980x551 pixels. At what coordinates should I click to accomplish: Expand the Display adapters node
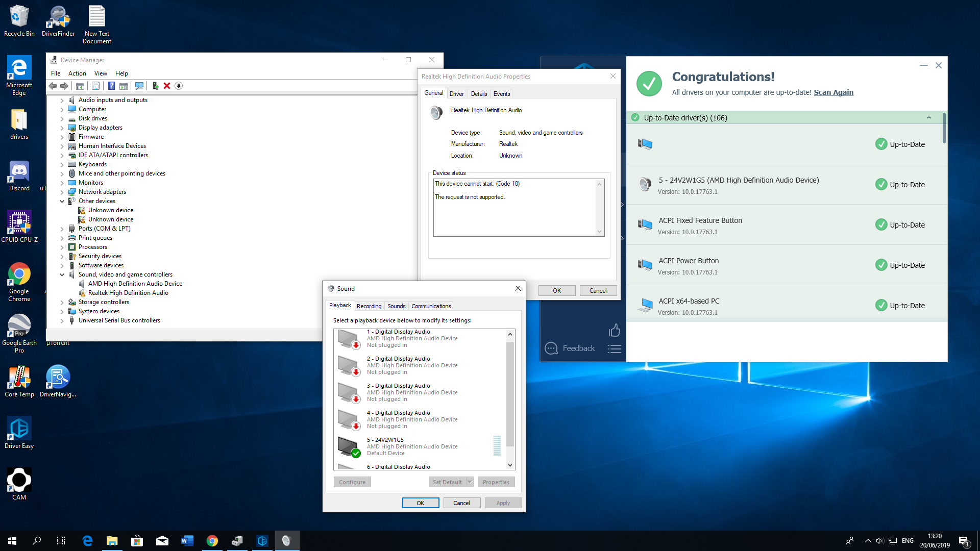pyautogui.click(x=62, y=128)
